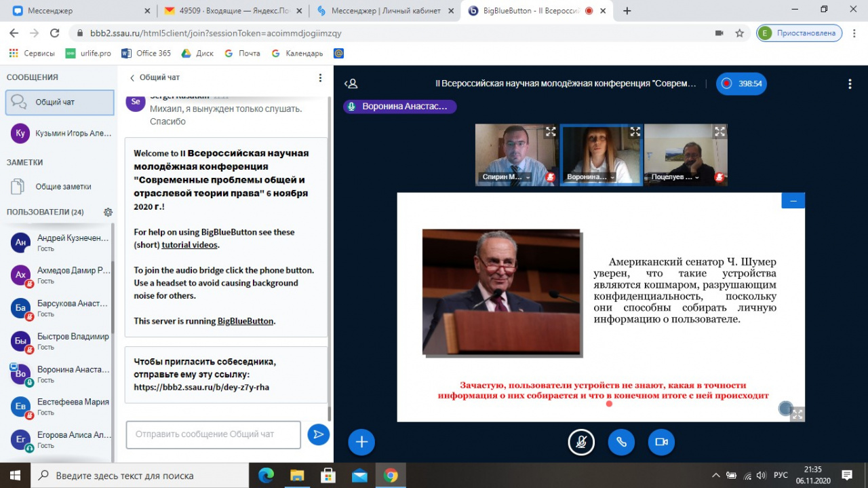The height and width of the screenshot is (488, 868).
Task: Open File Explorer from the taskbar
Action: (297, 475)
